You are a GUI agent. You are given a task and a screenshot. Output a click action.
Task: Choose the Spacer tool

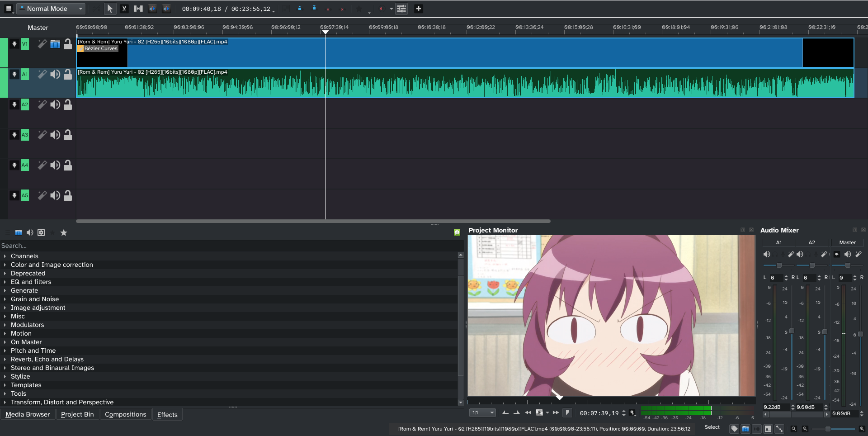coord(138,9)
